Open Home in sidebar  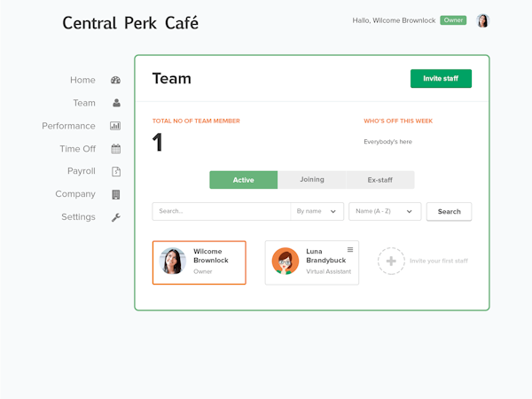click(x=82, y=80)
